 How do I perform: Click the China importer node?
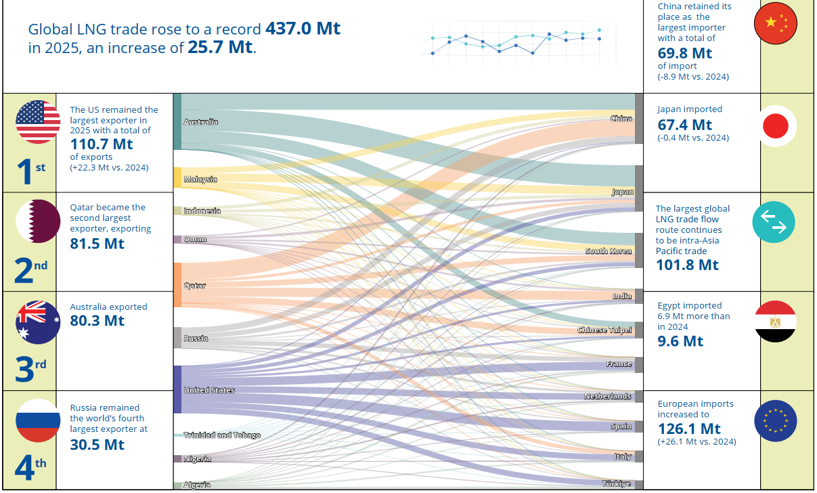tap(639, 119)
